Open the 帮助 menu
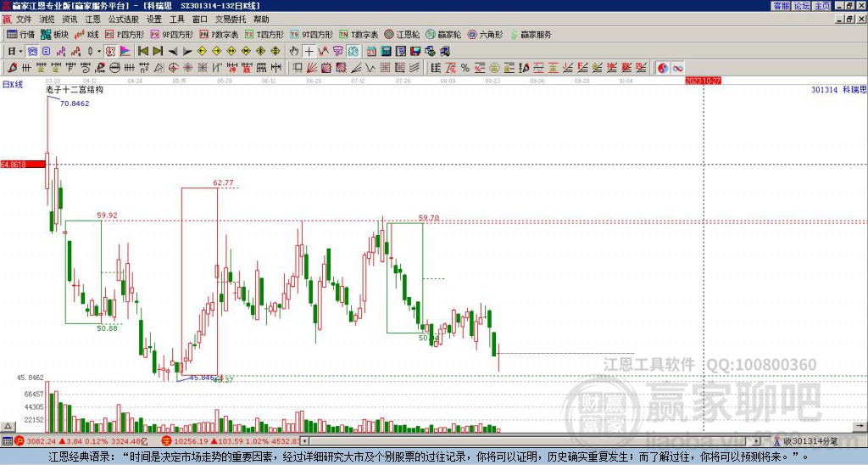 click(x=261, y=20)
